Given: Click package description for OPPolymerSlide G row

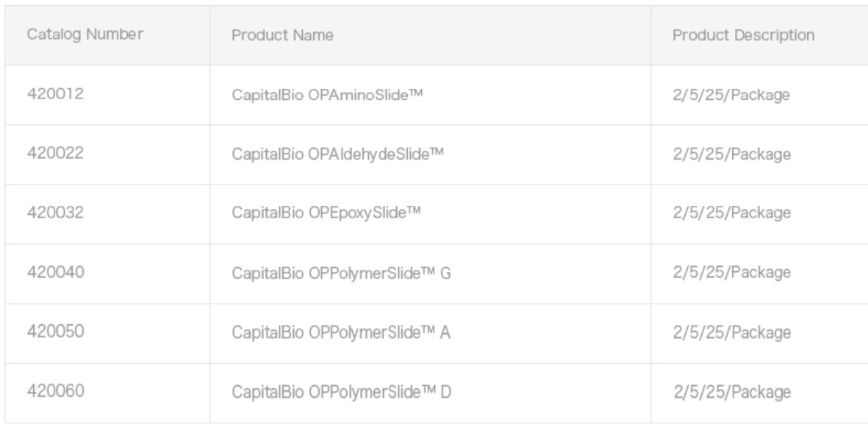Looking at the screenshot, I should coord(731,273).
